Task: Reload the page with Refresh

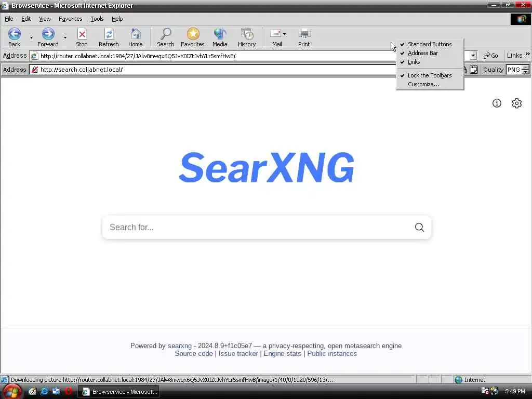Action: pos(109,37)
